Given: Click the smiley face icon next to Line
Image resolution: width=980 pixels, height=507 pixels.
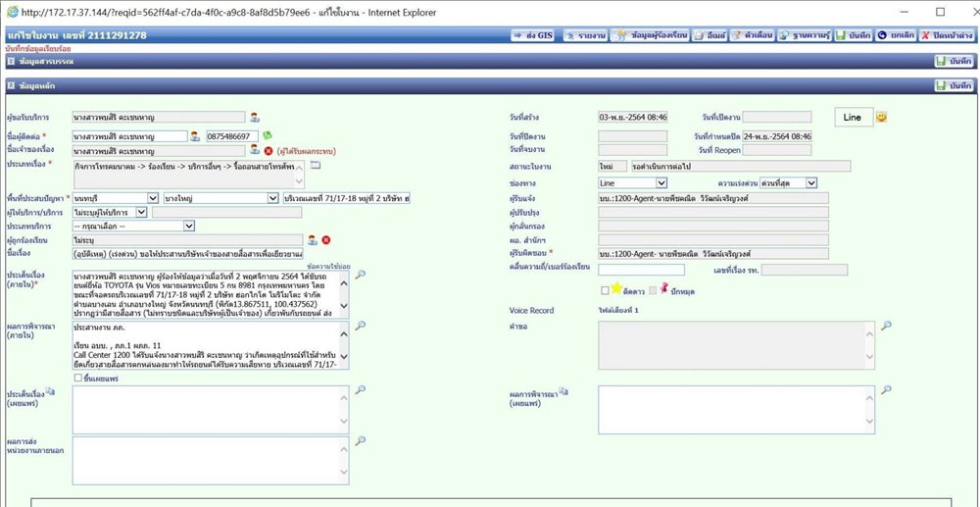Looking at the screenshot, I should pyautogui.click(x=881, y=117).
